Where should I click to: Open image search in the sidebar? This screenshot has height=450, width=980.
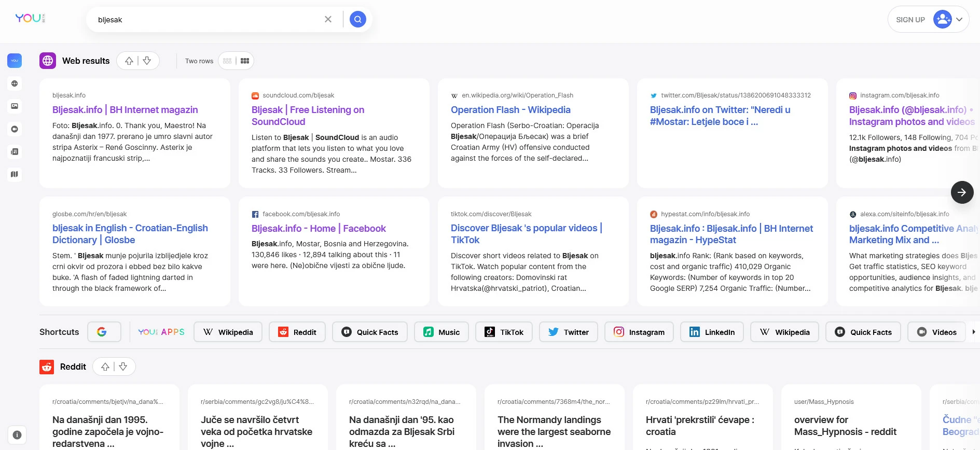point(15,106)
